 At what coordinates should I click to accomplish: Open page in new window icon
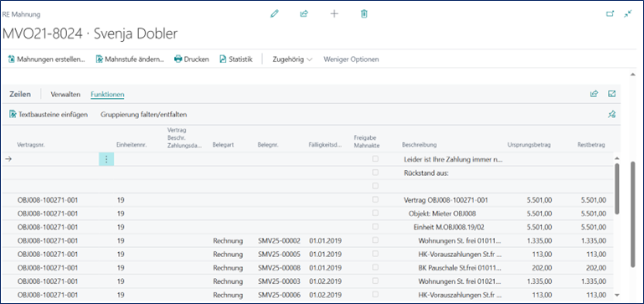tap(611, 14)
